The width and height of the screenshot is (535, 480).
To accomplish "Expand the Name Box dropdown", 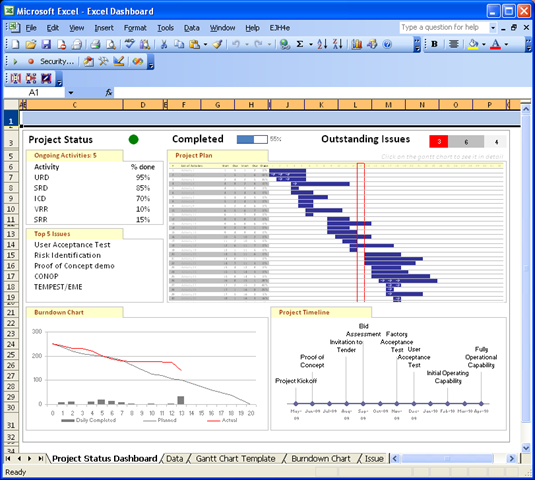I will (x=71, y=92).
